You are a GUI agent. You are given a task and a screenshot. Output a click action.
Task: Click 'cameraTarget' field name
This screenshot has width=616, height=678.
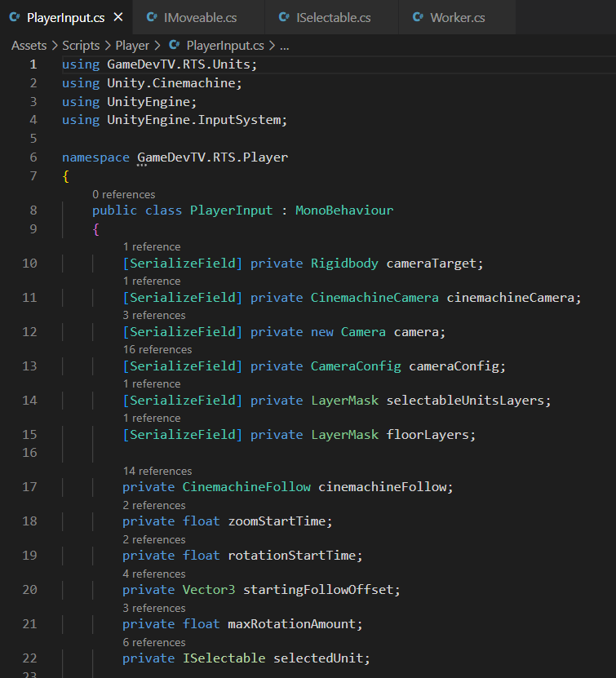pyautogui.click(x=431, y=264)
